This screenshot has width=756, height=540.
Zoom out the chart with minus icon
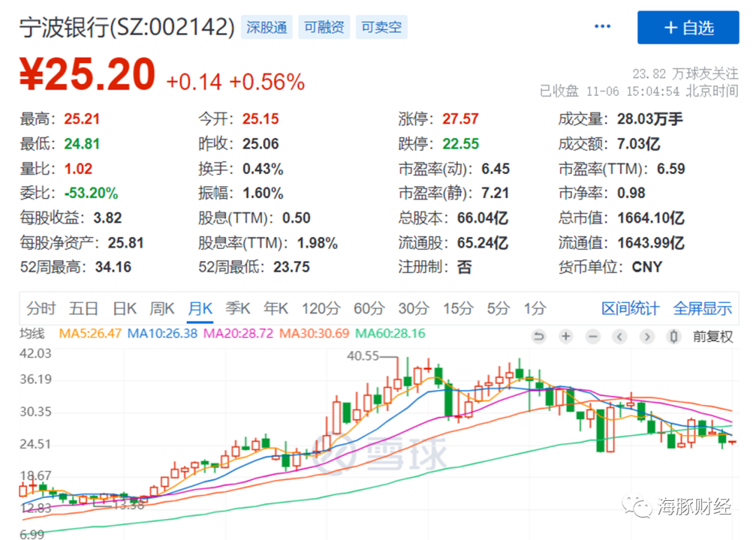pyautogui.click(x=593, y=336)
